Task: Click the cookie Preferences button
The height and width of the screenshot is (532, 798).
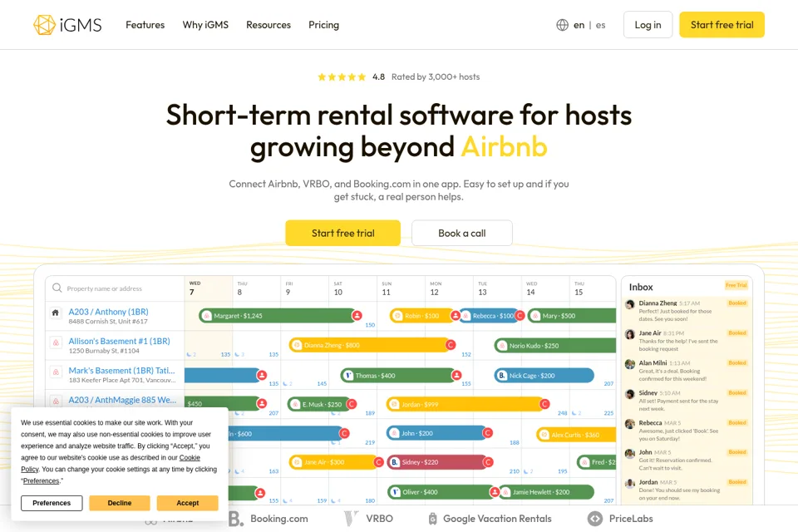Action: coord(52,503)
